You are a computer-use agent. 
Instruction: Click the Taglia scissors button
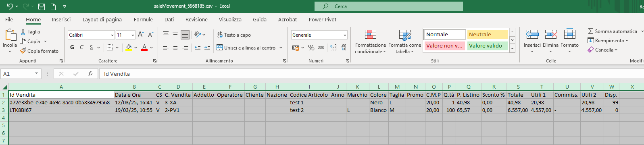click(30, 32)
